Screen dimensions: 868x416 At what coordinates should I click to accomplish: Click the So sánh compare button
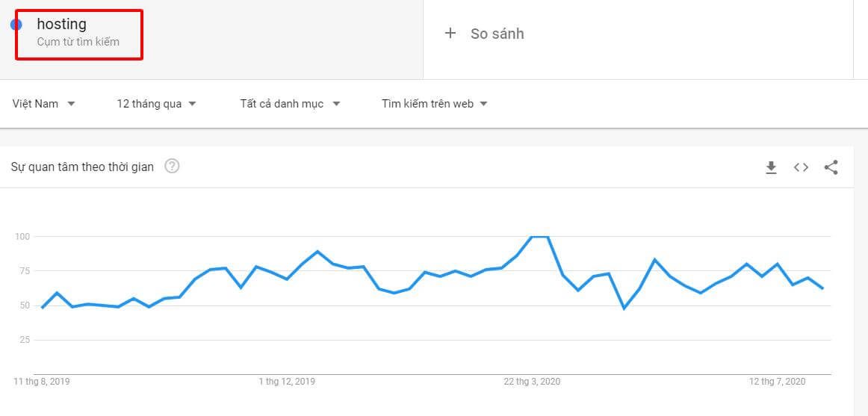click(485, 34)
